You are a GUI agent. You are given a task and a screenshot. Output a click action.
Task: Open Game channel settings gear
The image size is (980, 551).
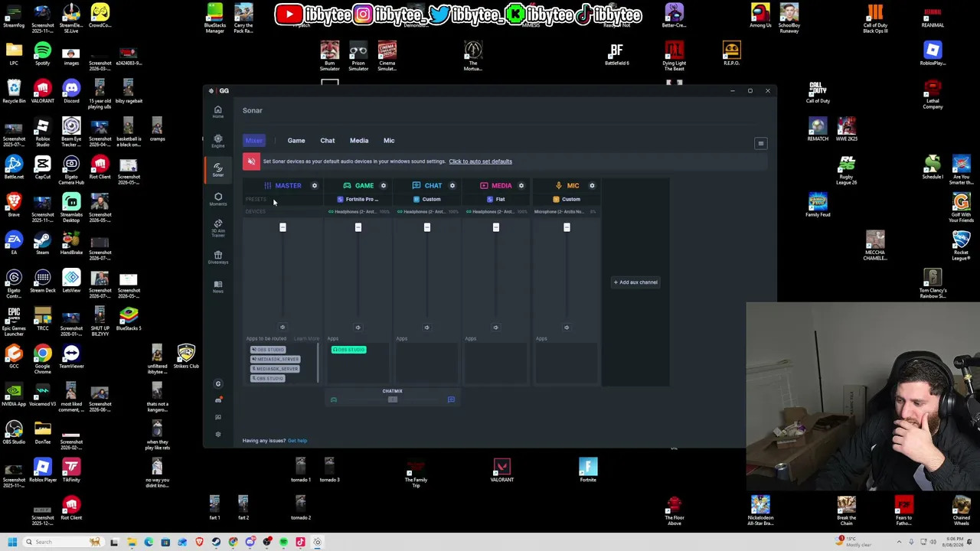384,185
